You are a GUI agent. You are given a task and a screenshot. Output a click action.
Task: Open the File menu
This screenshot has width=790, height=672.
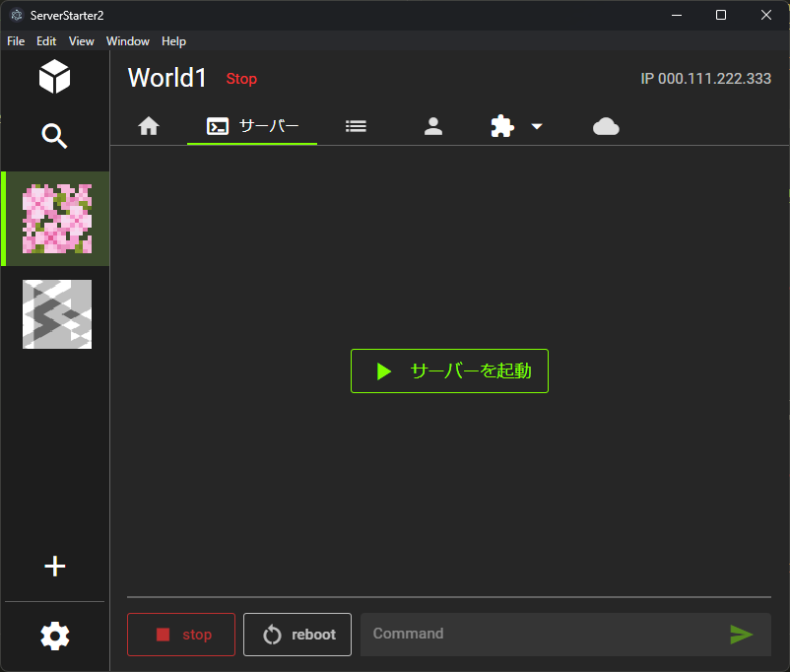pos(16,41)
